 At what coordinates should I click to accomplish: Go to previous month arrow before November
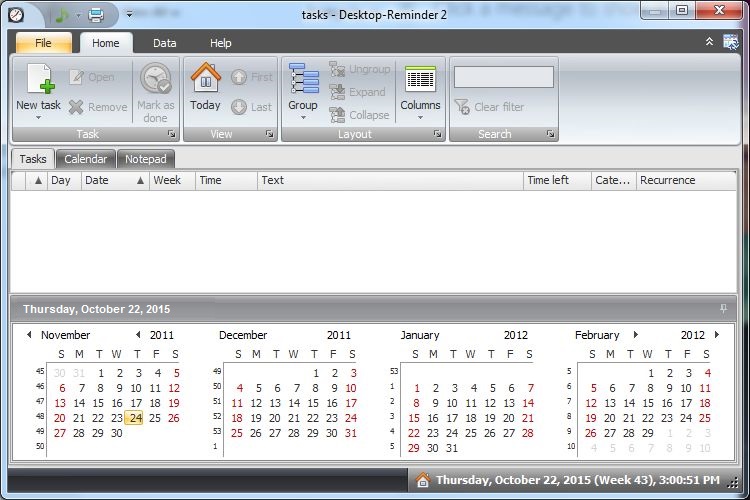29,334
